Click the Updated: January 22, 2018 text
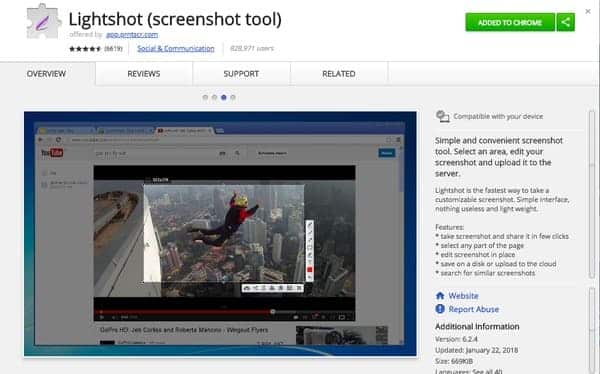Viewport: 600px width, 374px height. (x=476, y=350)
